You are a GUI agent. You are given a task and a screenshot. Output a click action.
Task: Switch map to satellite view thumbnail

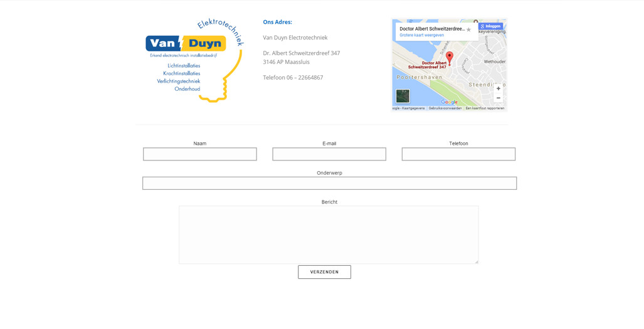[403, 96]
